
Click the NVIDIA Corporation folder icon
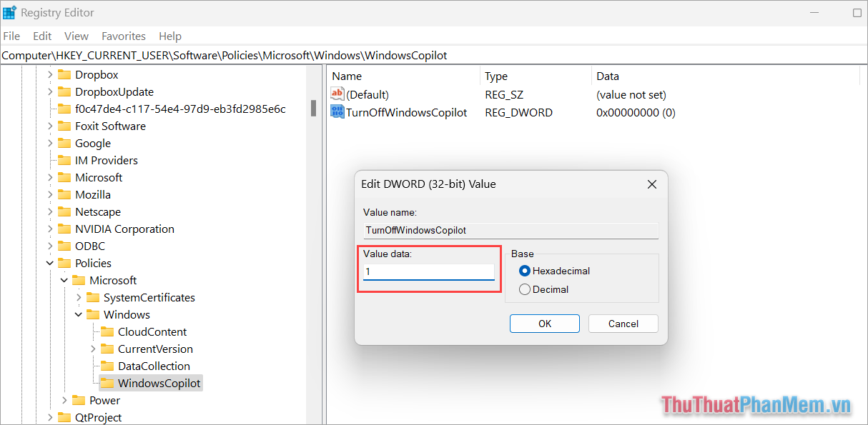click(64, 229)
